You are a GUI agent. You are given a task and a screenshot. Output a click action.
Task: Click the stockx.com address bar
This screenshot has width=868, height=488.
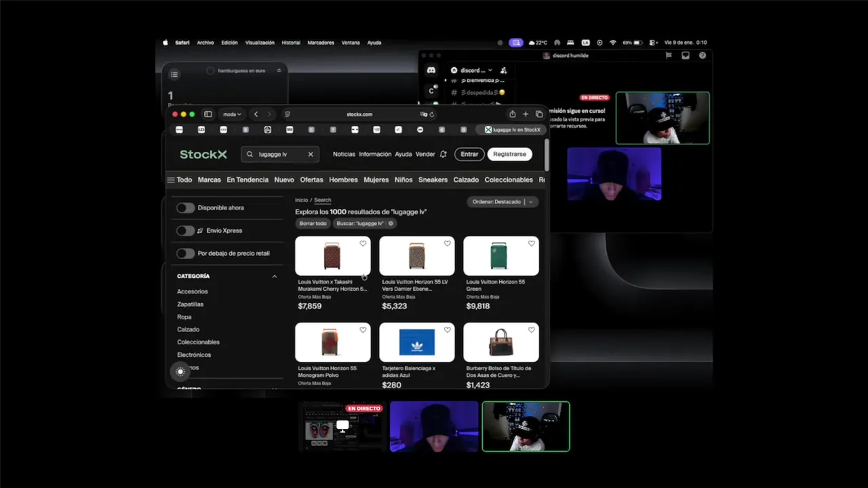pos(359,115)
